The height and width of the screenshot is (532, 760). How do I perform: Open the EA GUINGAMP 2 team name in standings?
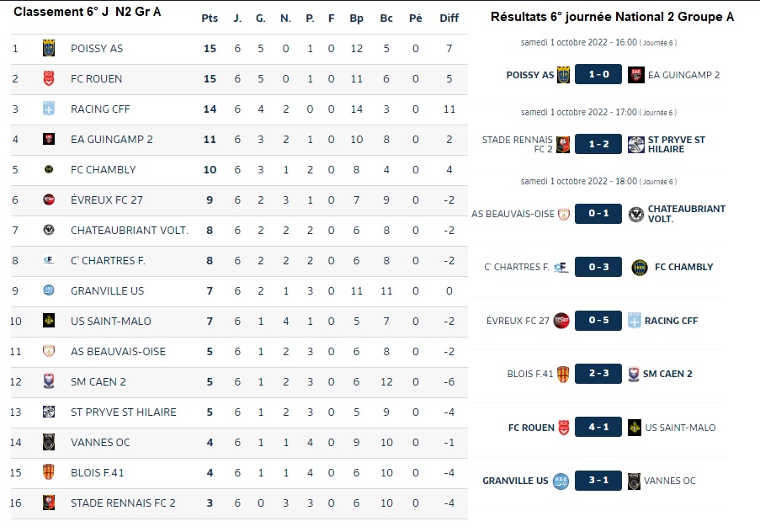111,139
